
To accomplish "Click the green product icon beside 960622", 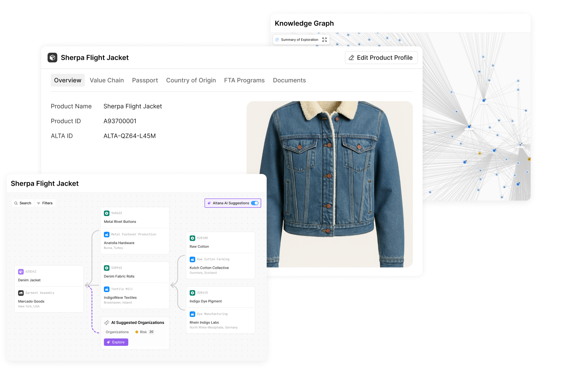I will pyautogui.click(x=107, y=213).
